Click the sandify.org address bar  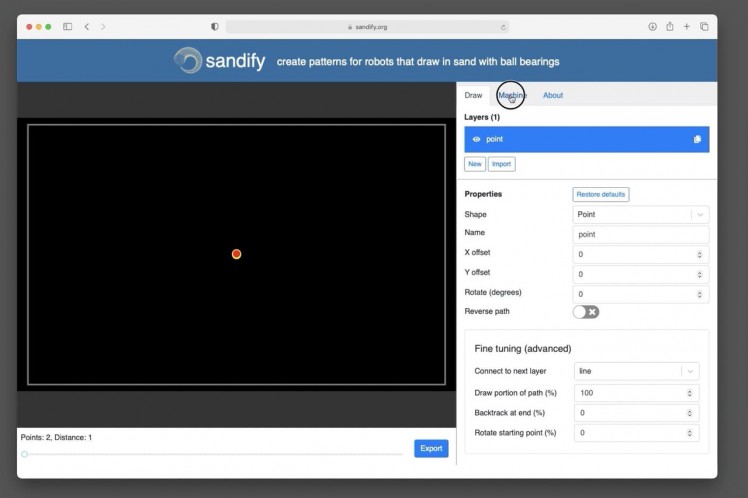click(x=367, y=27)
